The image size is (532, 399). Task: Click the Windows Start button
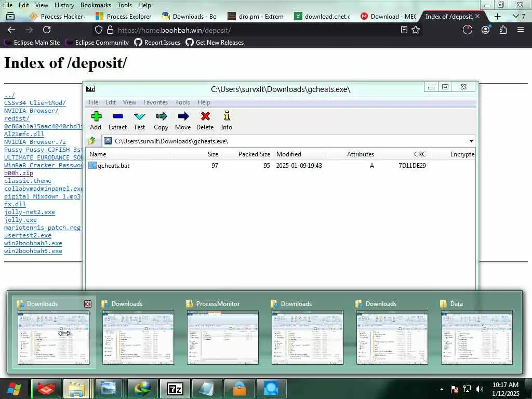click(14, 389)
